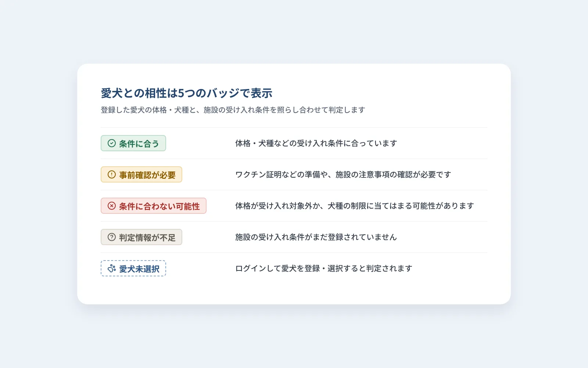Click the question mark icon in 判定情報が不足 badge
The image size is (588, 368).
click(112, 237)
